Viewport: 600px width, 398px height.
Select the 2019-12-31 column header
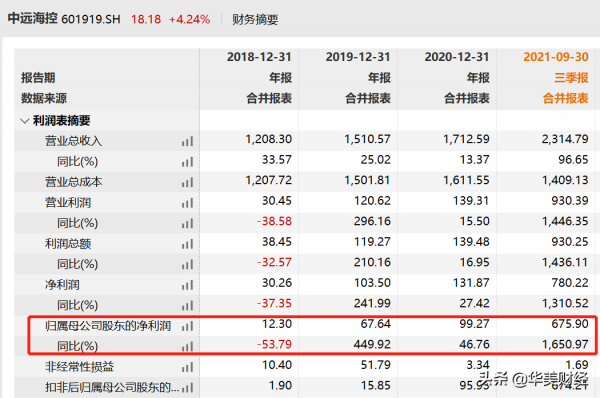tap(358, 57)
